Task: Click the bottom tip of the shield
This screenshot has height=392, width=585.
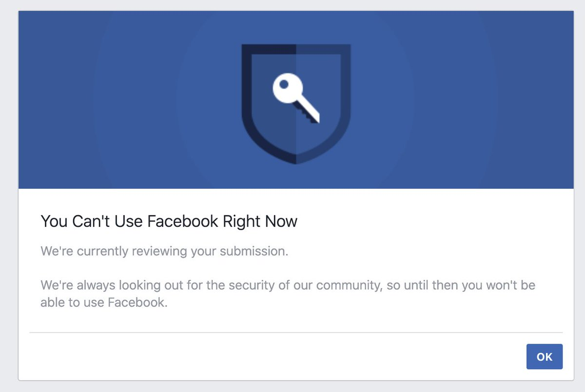Action: coord(296,160)
